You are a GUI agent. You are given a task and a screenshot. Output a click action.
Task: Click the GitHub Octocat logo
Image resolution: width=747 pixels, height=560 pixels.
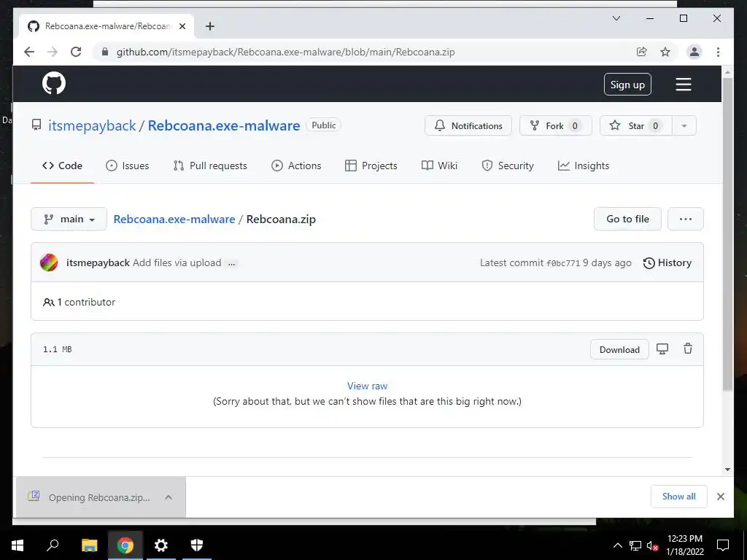point(54,84)
